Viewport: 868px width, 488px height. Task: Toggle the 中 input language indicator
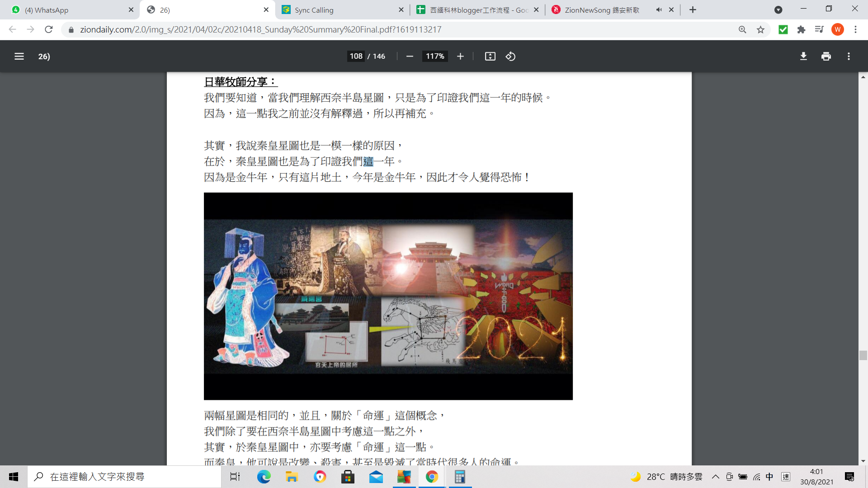(769, 477)
